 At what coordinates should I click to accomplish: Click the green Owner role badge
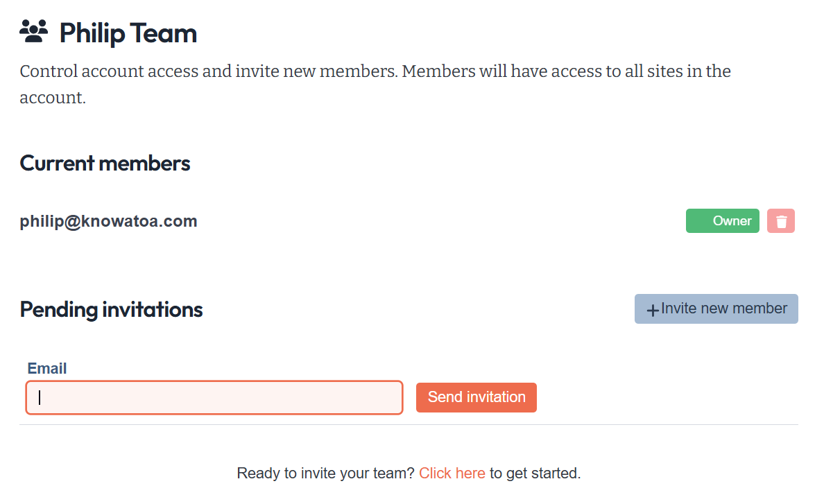click(x=722, y=221)
